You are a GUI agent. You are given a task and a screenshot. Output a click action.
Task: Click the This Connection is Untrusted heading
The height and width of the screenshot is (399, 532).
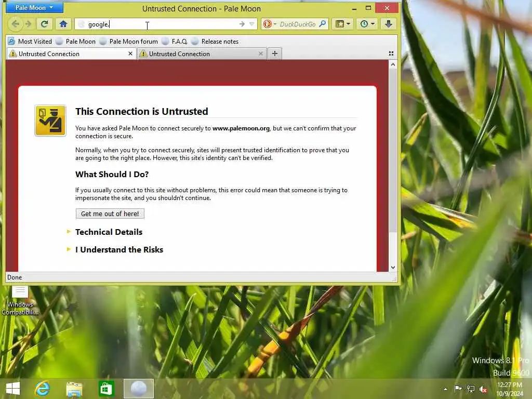141,111
